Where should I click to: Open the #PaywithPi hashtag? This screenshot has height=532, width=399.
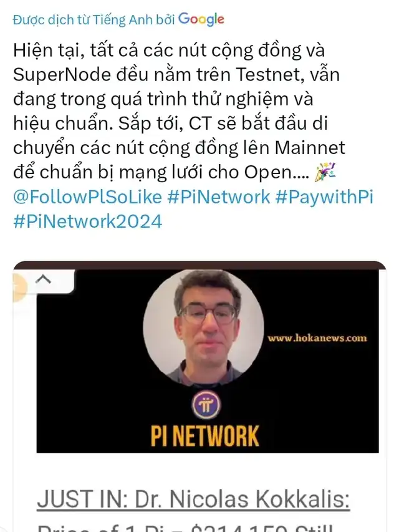(324, 197)
